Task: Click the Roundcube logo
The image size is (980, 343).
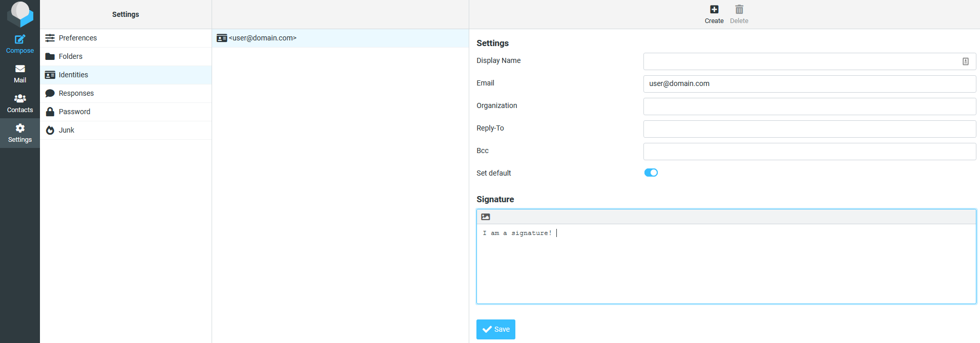Action: (x=20, y=13)
